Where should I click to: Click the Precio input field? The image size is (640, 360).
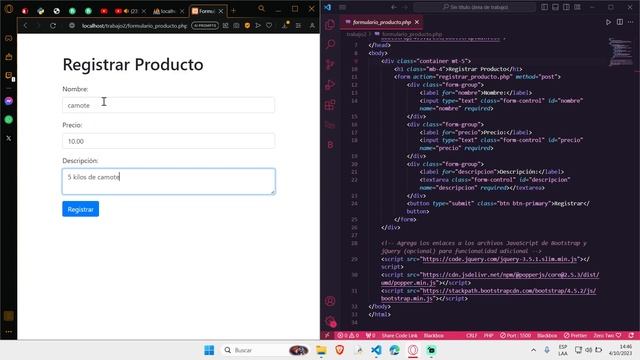(x=169, y=141)
